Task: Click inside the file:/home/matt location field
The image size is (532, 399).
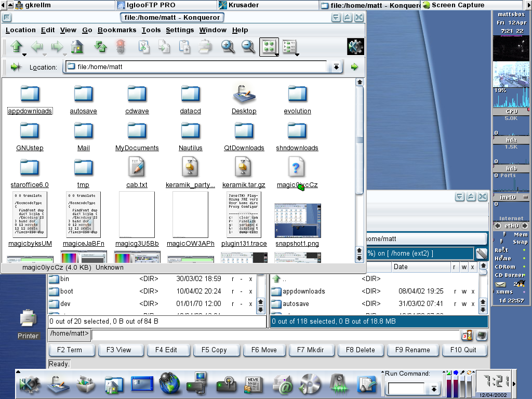Action: coord(197,67)
